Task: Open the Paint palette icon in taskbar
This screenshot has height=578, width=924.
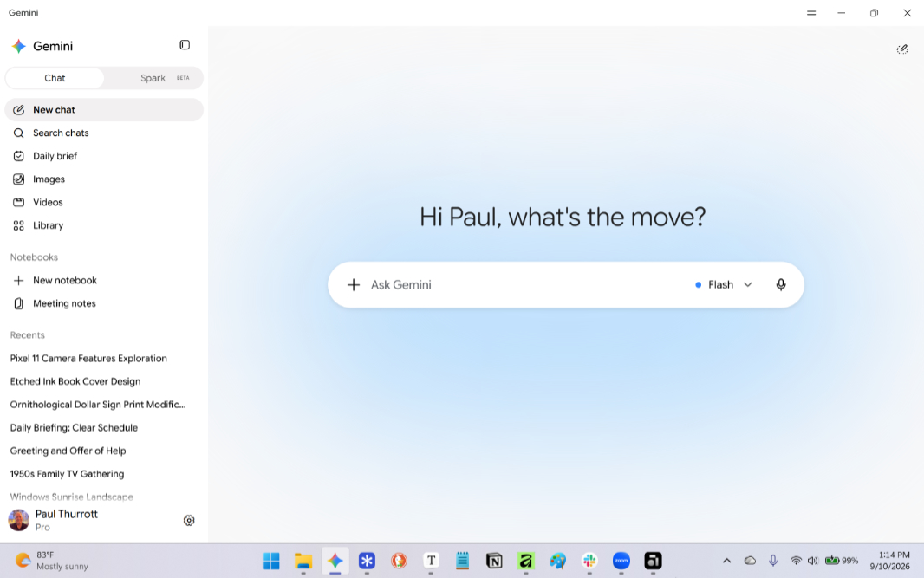Action: coord(557,561)
